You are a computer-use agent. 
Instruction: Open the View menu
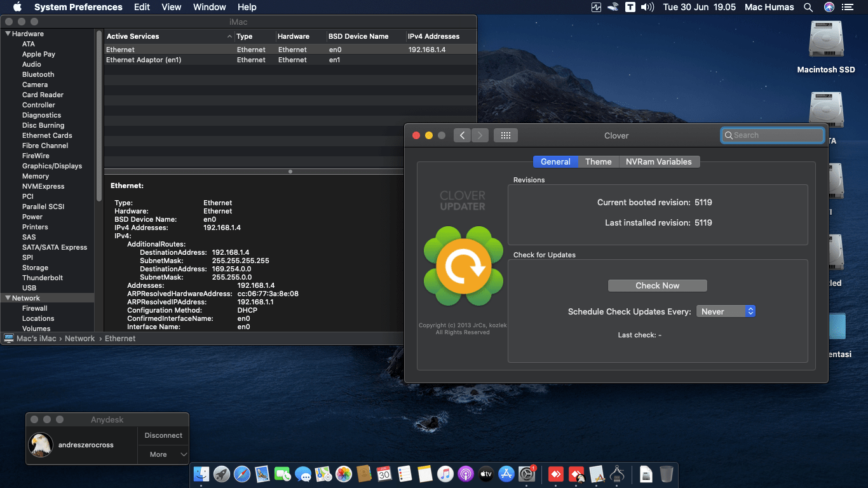172,7
